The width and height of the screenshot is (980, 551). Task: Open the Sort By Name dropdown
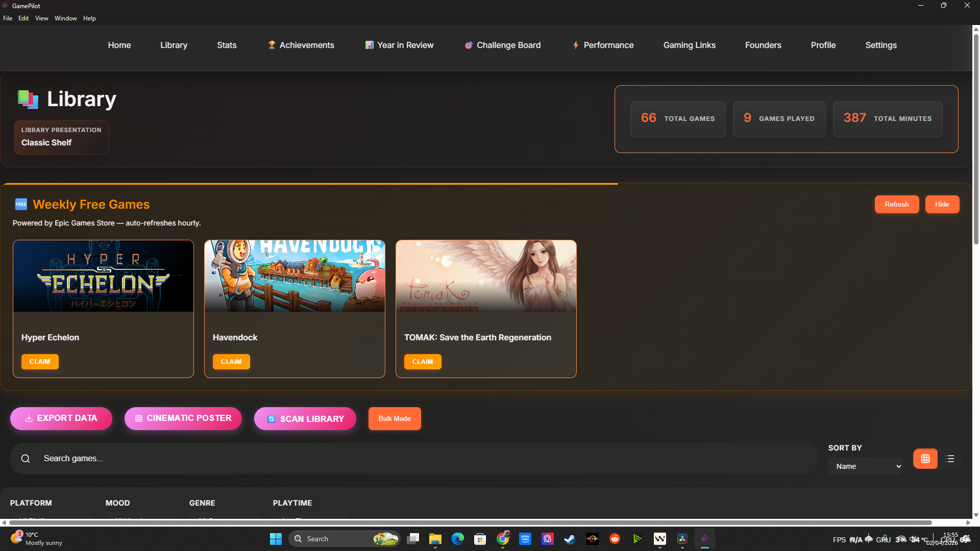click(866, 466)
